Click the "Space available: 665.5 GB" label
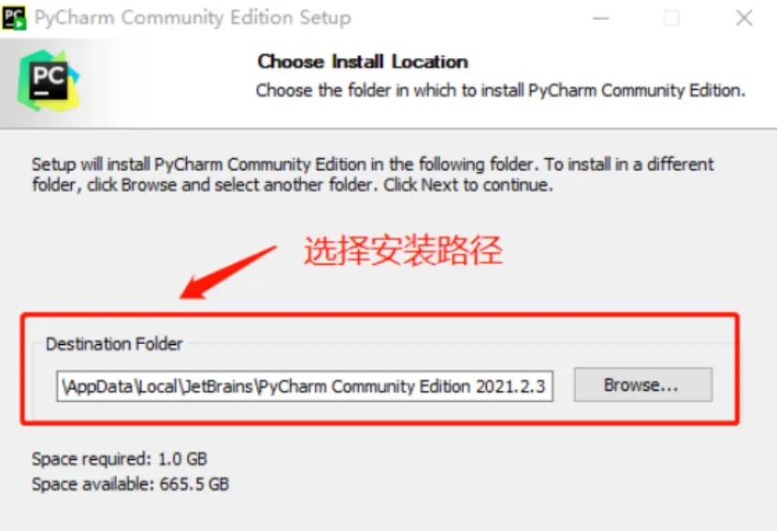777x532 pixels. pyautogui.click(x=130, y=484)
